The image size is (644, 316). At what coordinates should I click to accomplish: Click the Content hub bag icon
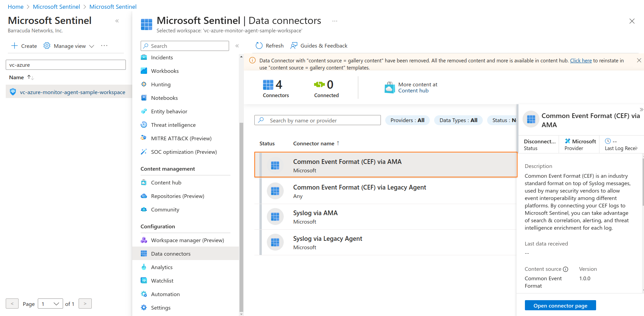pyautogui.click(x=144, y=182)
